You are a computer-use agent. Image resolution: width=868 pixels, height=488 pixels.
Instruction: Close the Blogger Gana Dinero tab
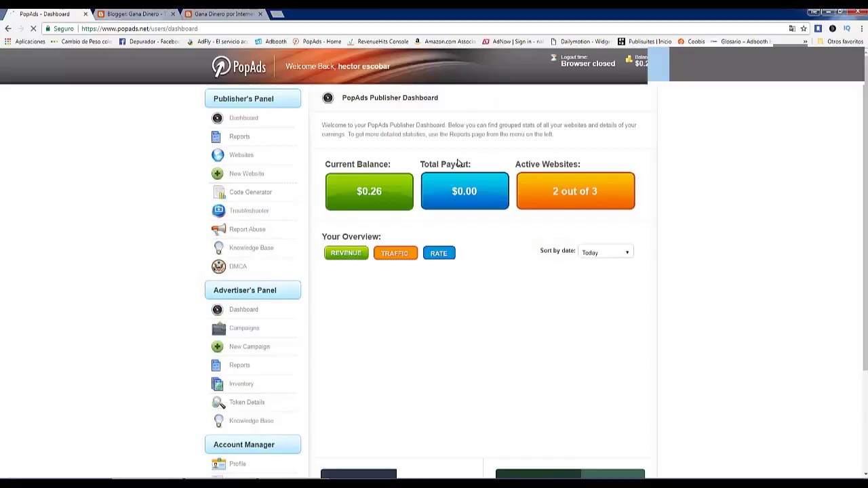tap(173, 14)
